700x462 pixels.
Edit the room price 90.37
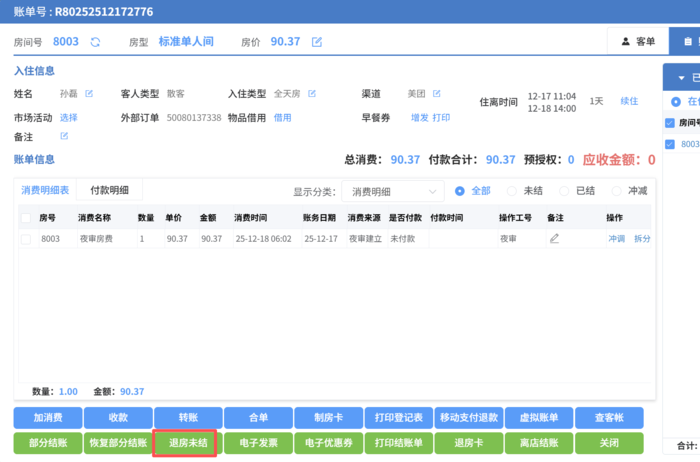point(317,42)
